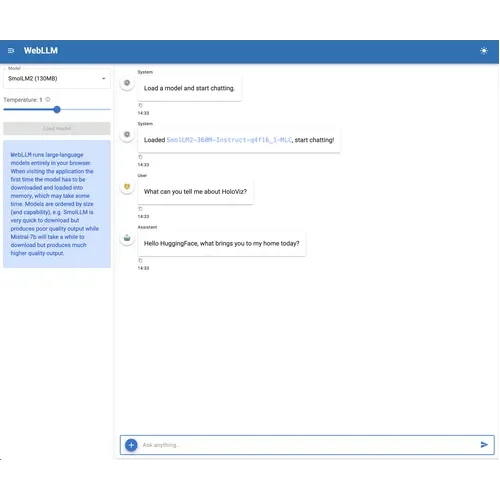
Task: Click the second System avatar beside Loaded message
Action: point(127,134)
